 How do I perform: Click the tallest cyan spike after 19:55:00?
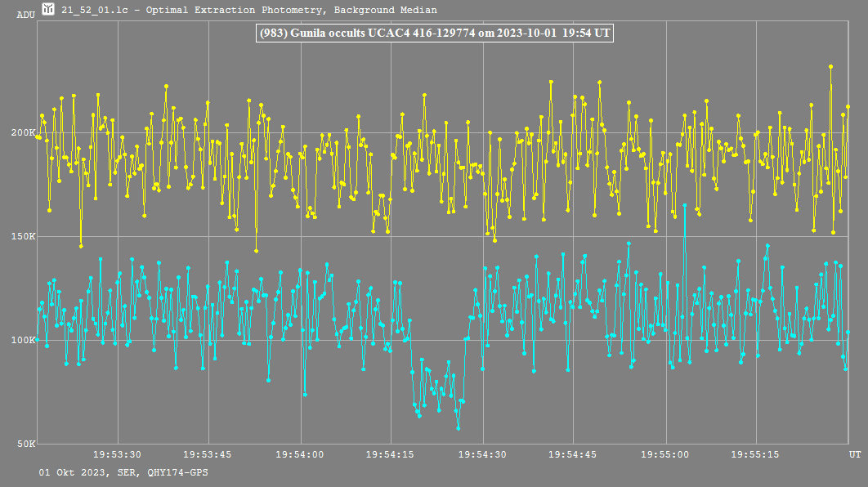[x=684, y=206]
